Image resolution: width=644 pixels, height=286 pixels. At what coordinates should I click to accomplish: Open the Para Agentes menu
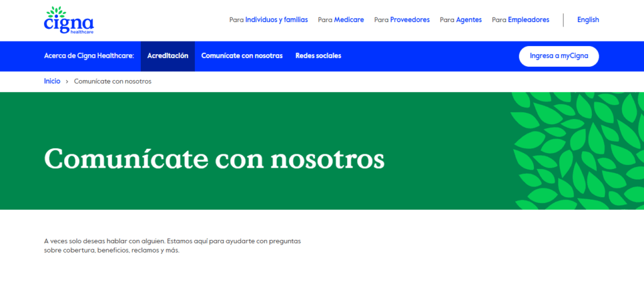(461, 20)
